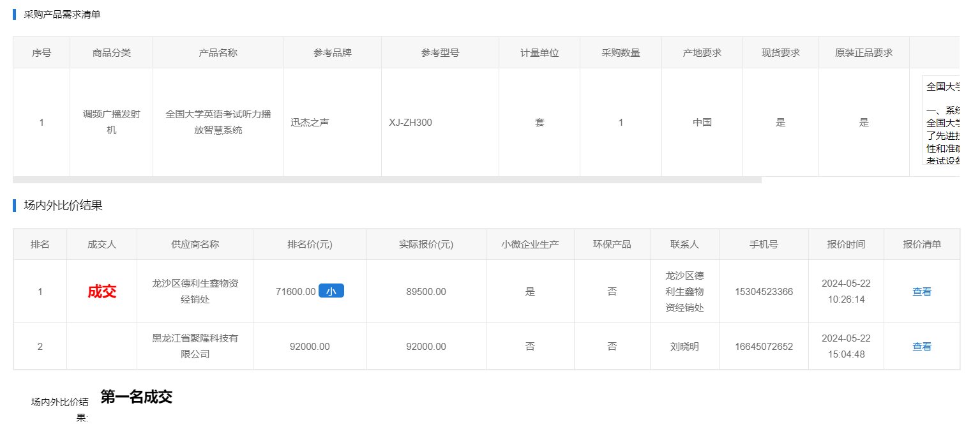The height and width of the screenshot is (431, 980).
Task: Open 查看 link for 黑龙江省聚隆科技有限公司 quote
Action: click(x=921, y=347)
